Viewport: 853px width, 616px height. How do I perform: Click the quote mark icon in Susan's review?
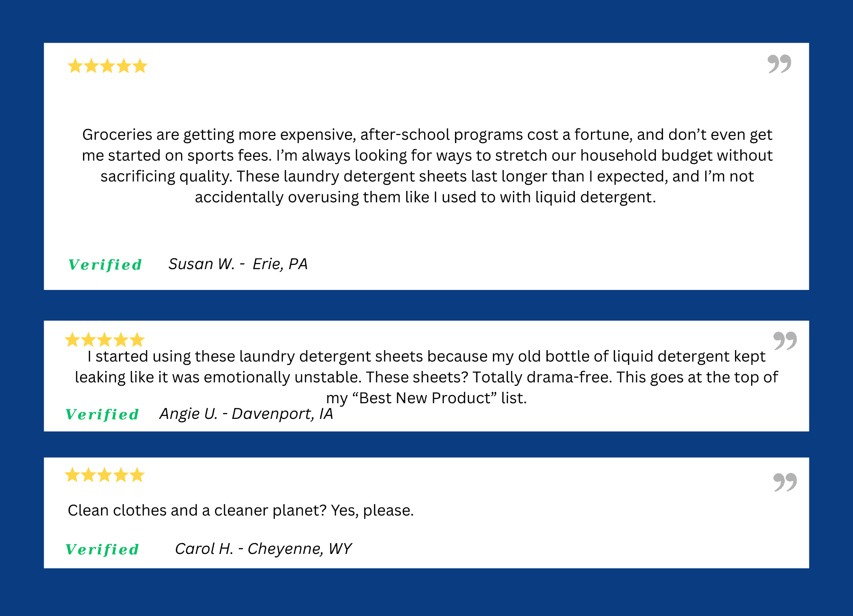(780, 64)
